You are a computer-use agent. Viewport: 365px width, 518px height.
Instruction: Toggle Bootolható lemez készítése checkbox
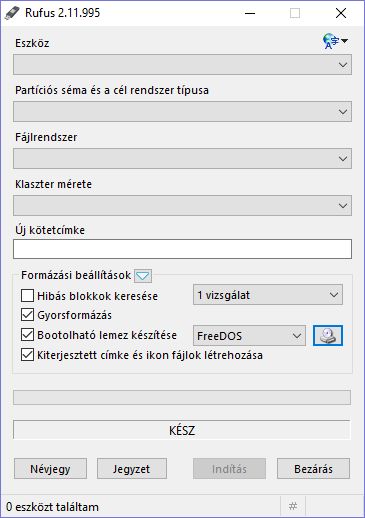(x=27, y=335)
